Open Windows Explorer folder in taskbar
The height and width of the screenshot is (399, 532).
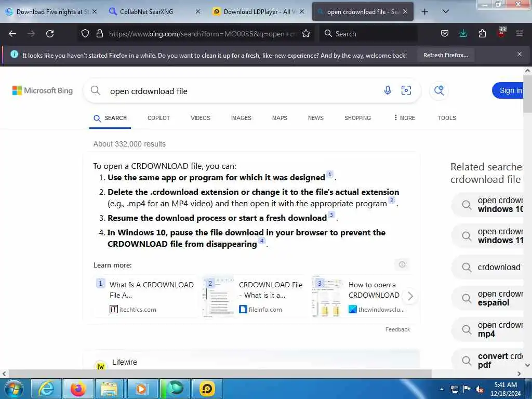[109, 389]
